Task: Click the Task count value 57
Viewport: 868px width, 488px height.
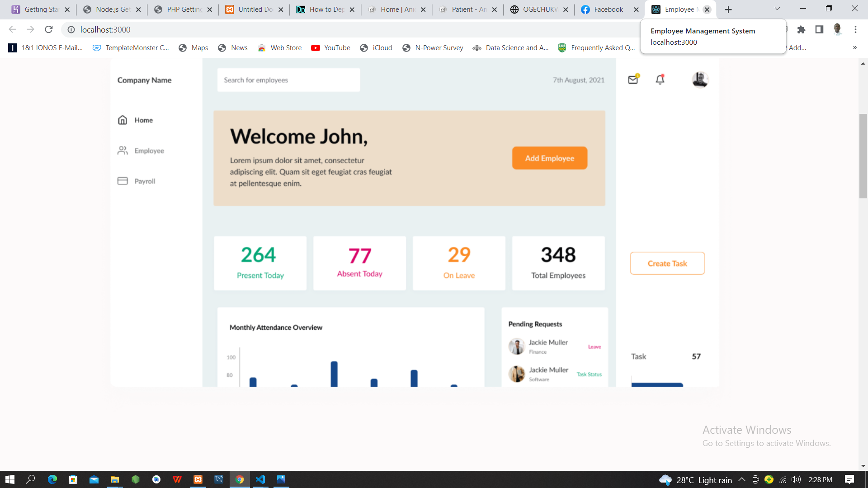Action: click(696, 357)
